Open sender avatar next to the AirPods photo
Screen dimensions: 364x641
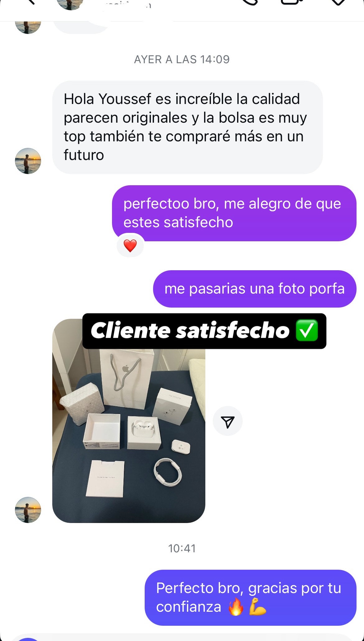click(28, 510)
